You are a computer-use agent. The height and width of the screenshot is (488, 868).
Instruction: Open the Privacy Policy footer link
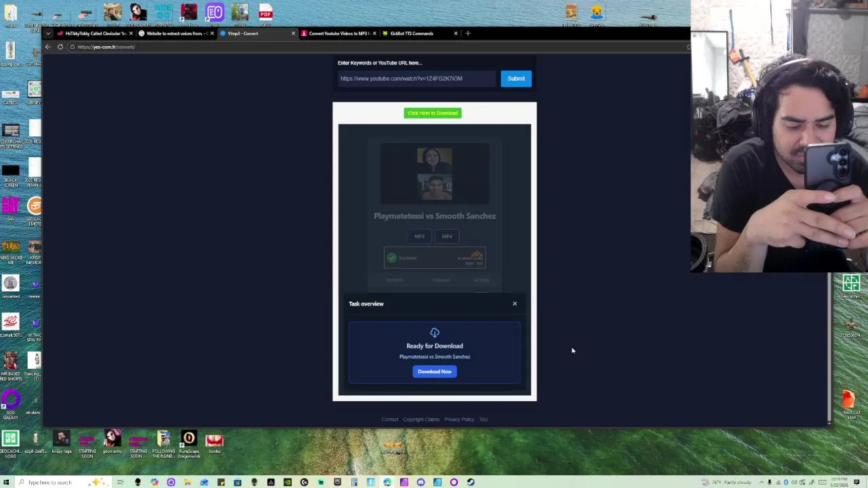pyautogui.click(x=459, y=420)
